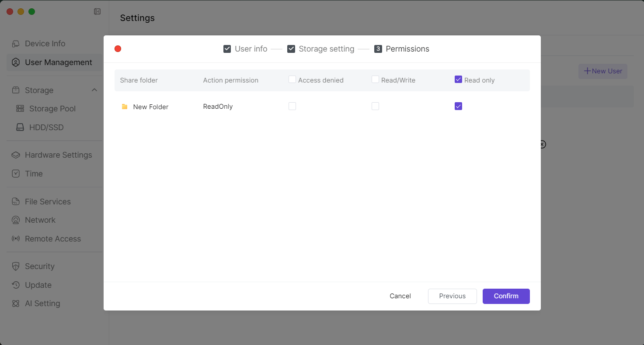Toggle the sidebar collapse icon
The height and width of the screenshot is (345, 644).
[97, 11]
